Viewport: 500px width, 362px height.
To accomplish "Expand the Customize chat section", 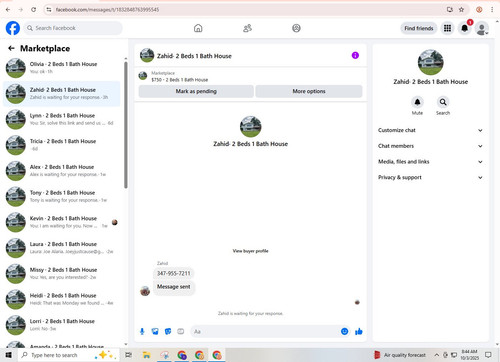I will coord(430,130).
